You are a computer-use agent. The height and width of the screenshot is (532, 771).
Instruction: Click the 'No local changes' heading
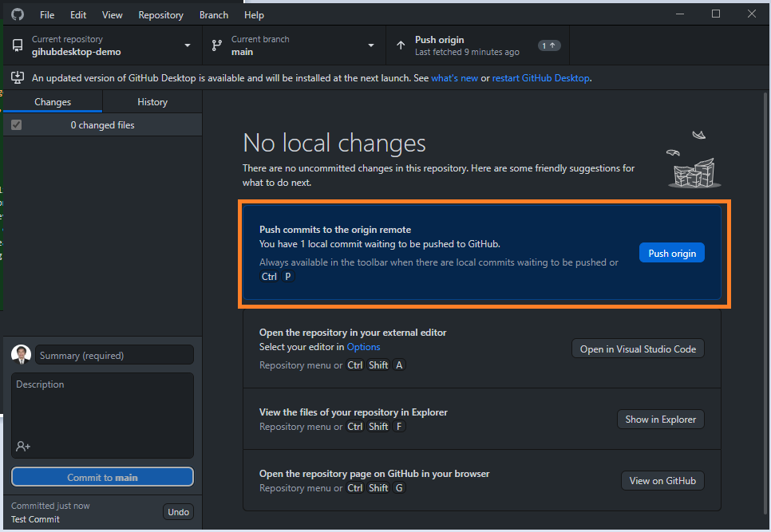point(334,143)
